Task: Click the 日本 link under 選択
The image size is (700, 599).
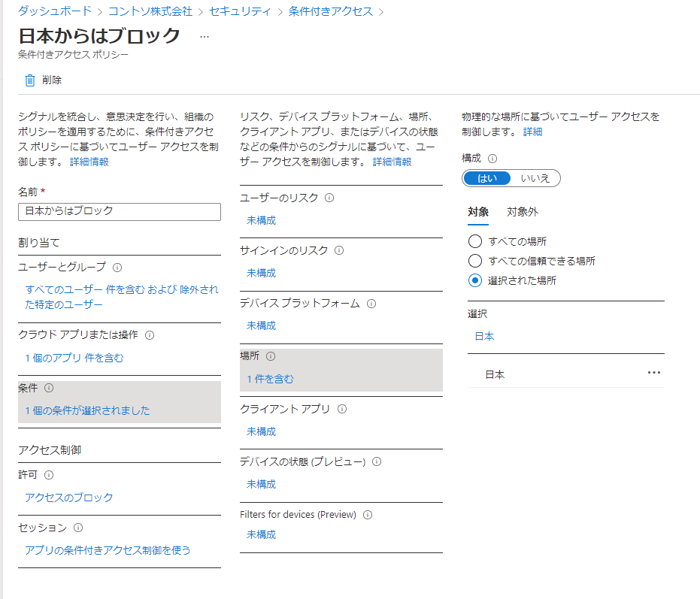Action: click(484, 337)
